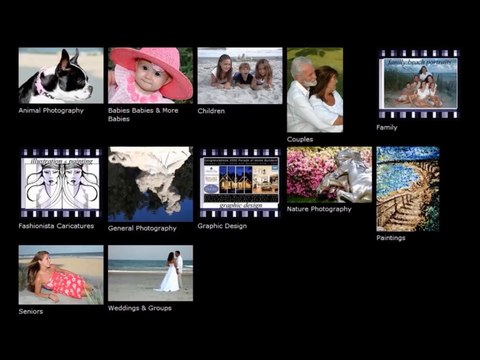Click the Babies Babies & More Babies caption

coord(143,115)
